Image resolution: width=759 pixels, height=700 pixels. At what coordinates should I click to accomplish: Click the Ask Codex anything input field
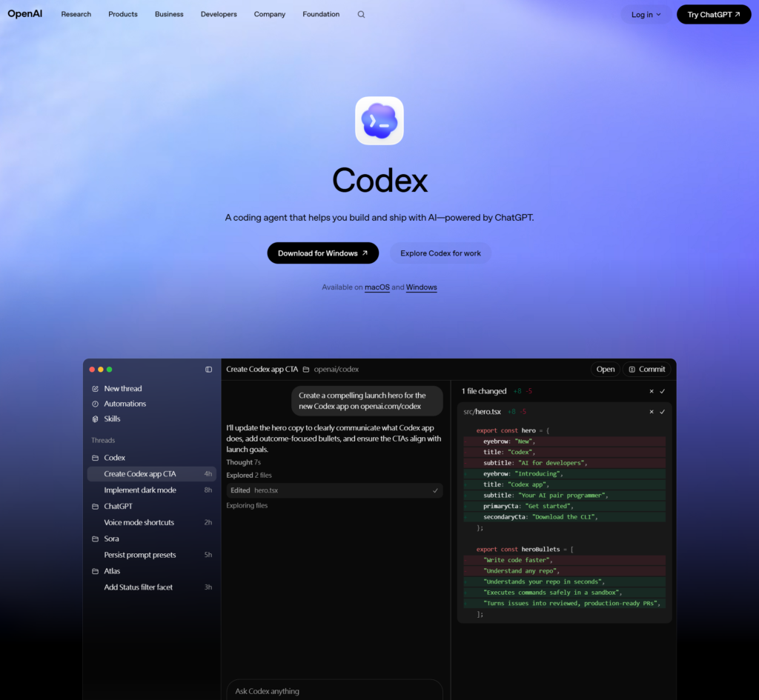tap(334, 691)
